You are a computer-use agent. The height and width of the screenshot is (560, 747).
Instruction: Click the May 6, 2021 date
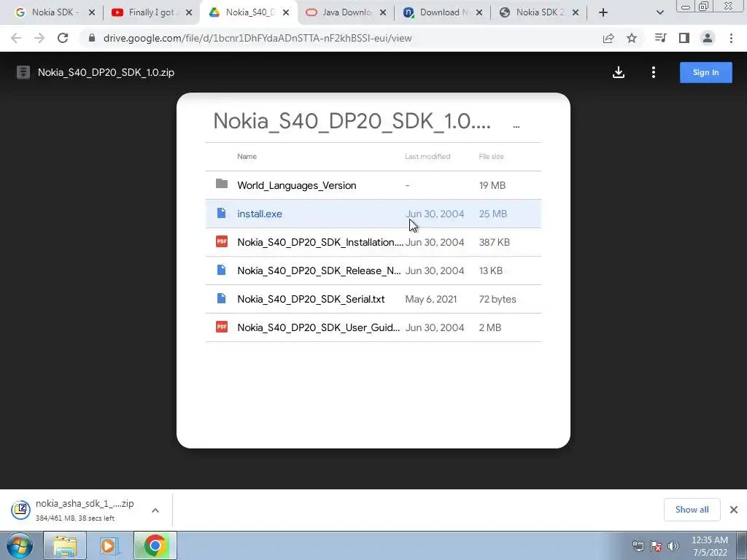click(x=430, y=299)
